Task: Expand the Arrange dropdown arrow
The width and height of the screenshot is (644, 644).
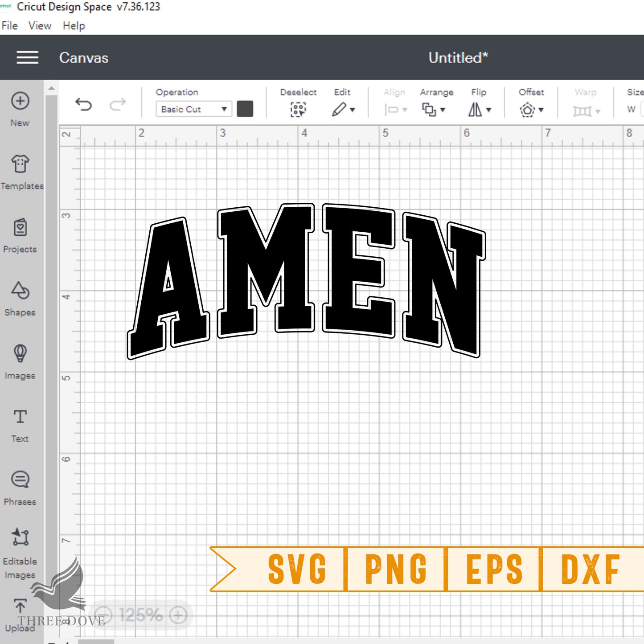Action: [x=443, y=110]
